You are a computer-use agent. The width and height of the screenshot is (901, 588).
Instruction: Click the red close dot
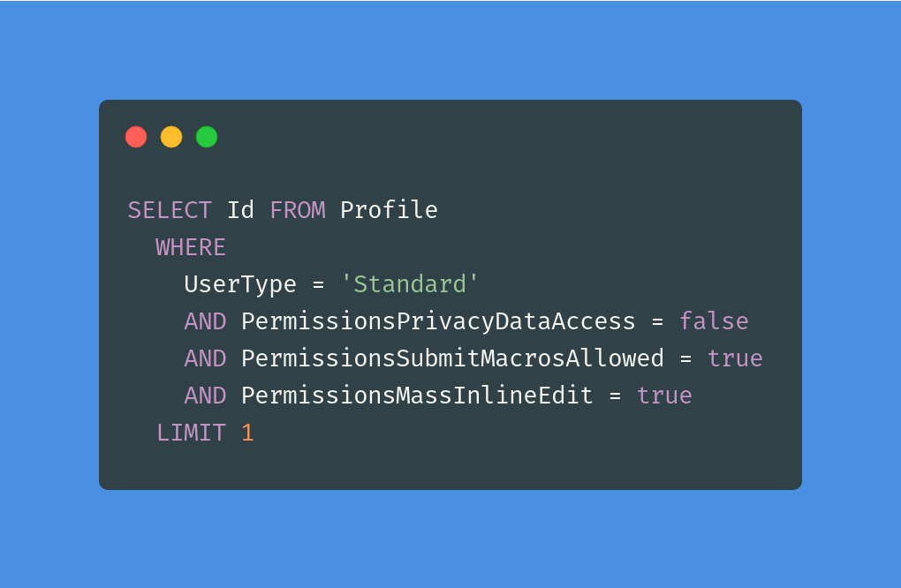(x=136, y=137)
